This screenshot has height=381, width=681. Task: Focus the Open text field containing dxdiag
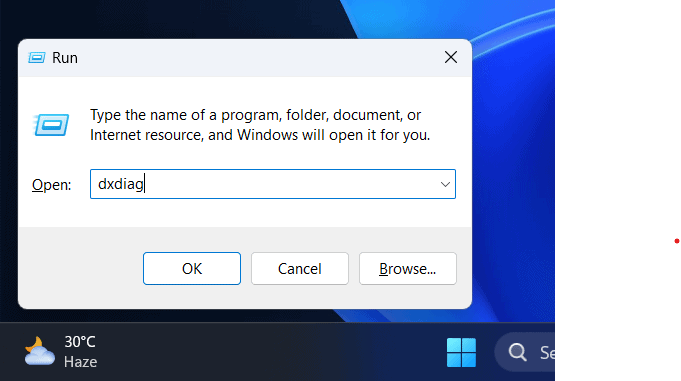click(x=273, y=184)
